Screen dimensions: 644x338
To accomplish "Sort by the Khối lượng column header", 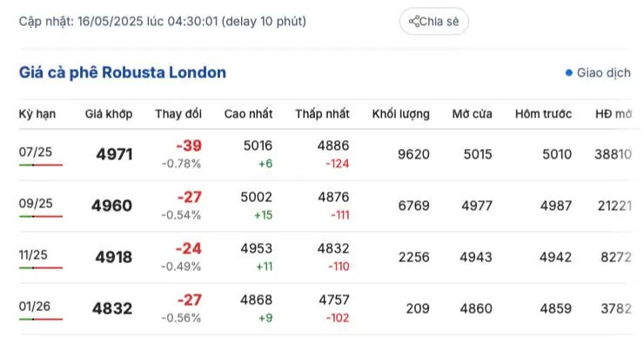I will click(401, 114).
